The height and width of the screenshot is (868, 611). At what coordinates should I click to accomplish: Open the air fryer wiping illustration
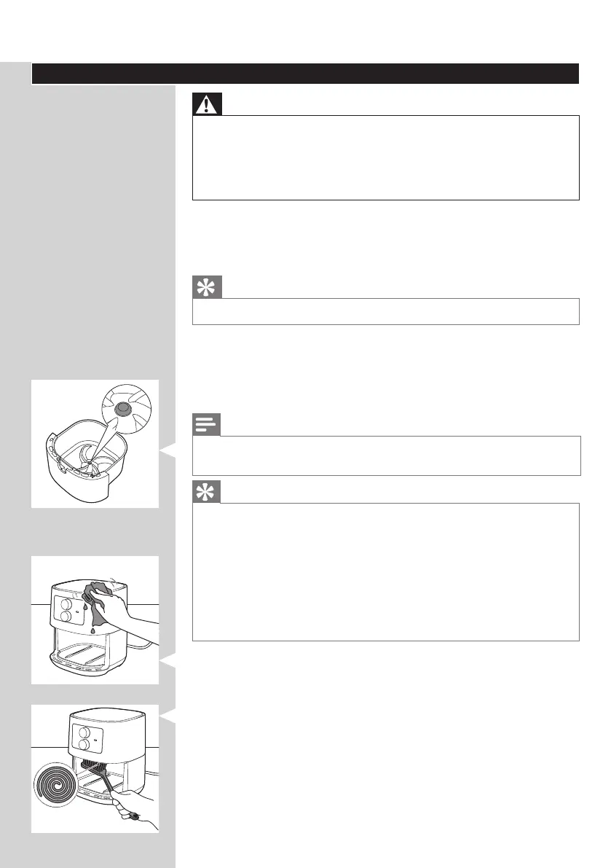point(95,620)
